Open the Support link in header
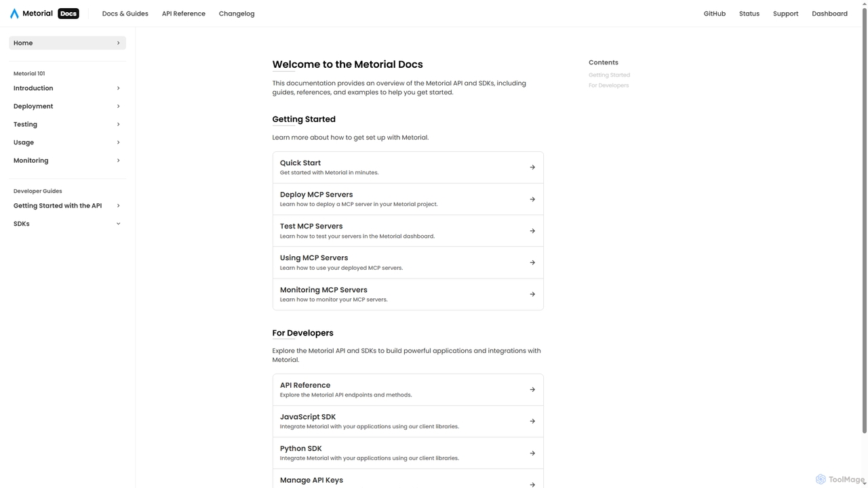868x488 pixels. coord(786,14)
